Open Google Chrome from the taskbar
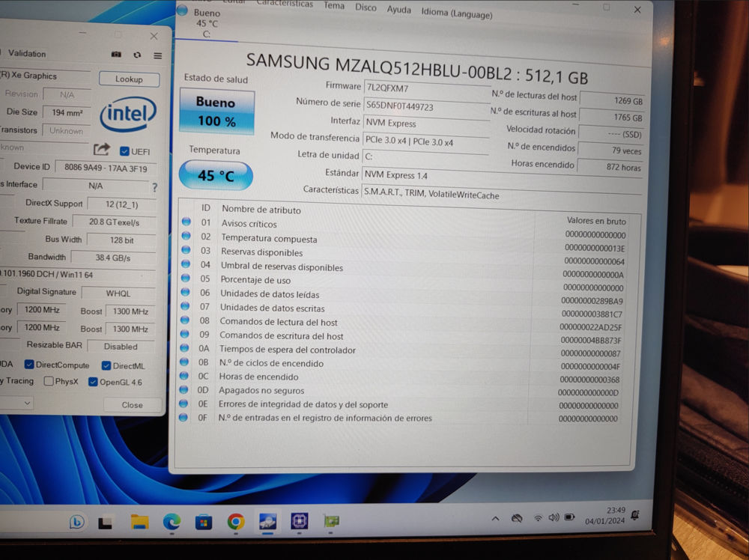This screenshot has width=749, height=560. pos(235,521)
